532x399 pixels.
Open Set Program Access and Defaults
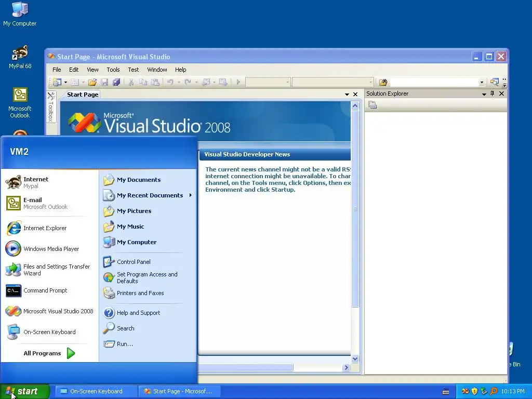point(148,277)
